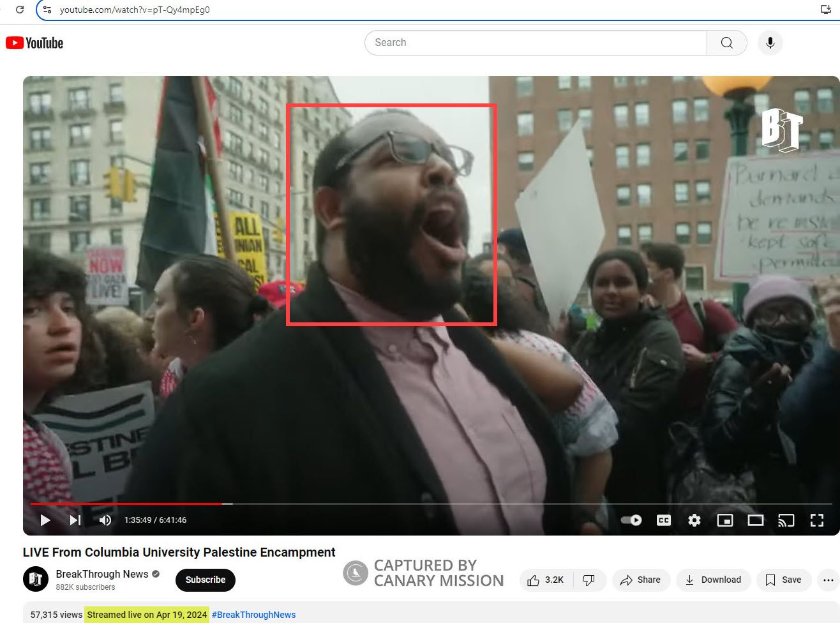The width and height of the screenshot is (840, 623).
Task: Dislike the video
Action: tap(589, 580)
